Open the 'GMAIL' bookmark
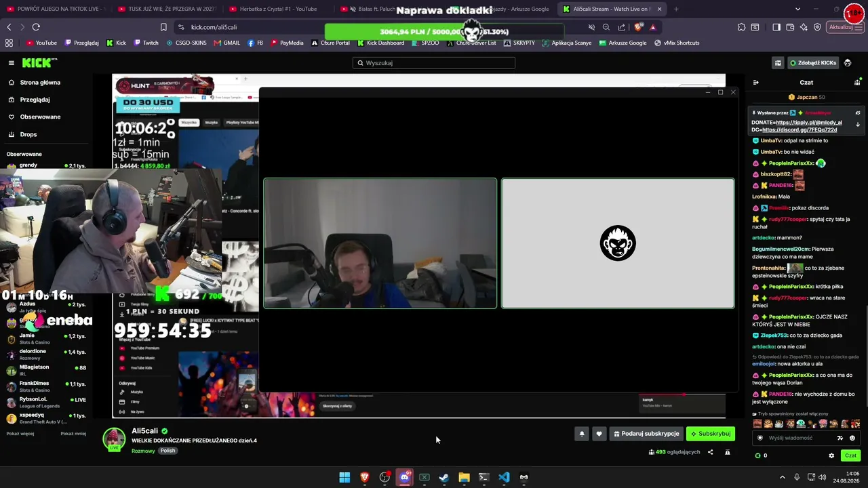 226,43
